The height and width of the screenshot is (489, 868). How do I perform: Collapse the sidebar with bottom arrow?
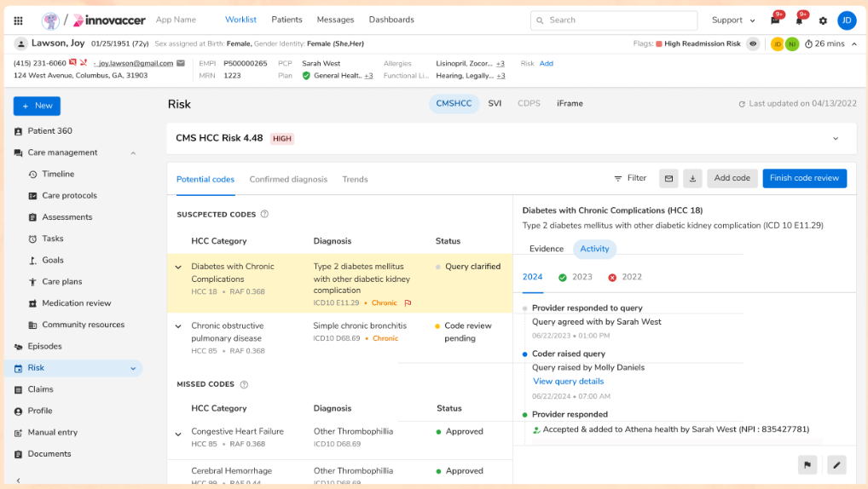point(18,480)
